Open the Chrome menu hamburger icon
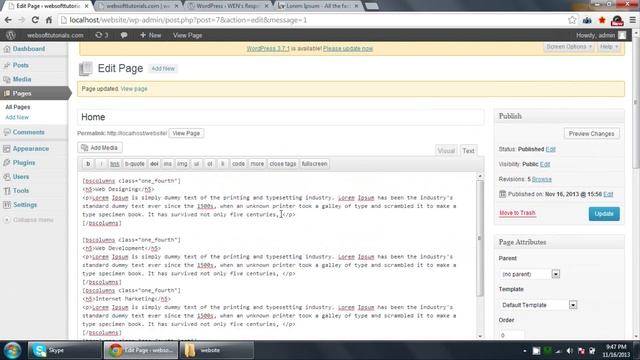The width and height of the screenshot is (640, 360). [633, 20]
